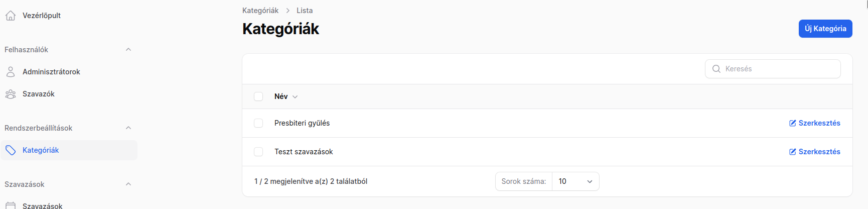Click edit pencil icon for Teszt szavazások
Image resolution: width=868 pixels, height=209 pixels.
tap(793, 152)
